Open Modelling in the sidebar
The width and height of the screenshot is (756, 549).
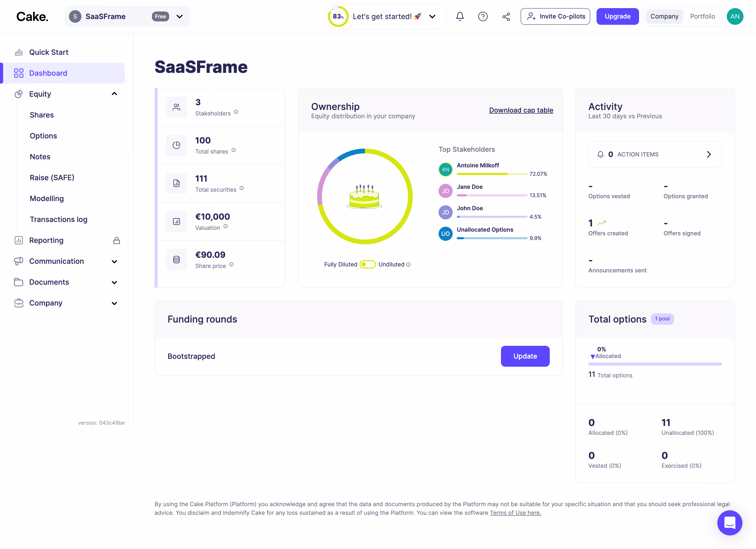click(47, 198)
